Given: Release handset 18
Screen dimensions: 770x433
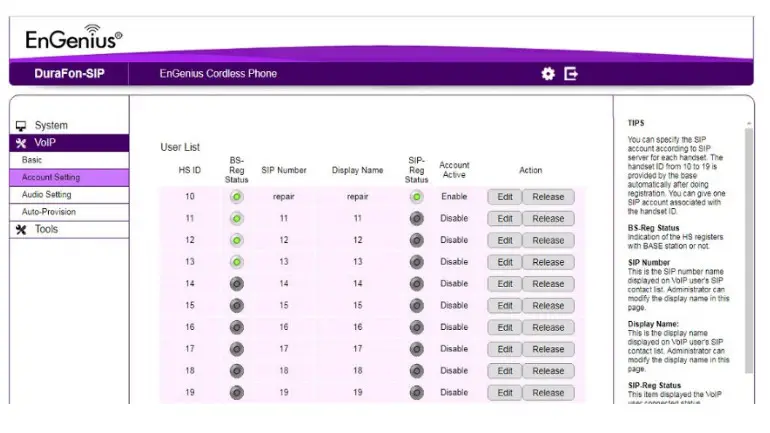Looking at the screenshot, I should pos(548,371).
